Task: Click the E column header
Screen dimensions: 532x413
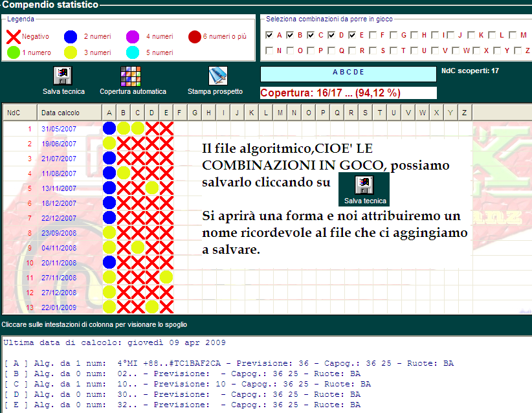Action: click(166, 113)
